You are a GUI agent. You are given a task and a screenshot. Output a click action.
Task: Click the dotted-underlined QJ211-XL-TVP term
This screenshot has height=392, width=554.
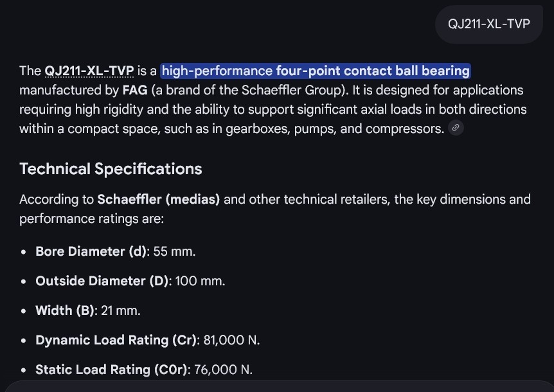tap(89, 71)
